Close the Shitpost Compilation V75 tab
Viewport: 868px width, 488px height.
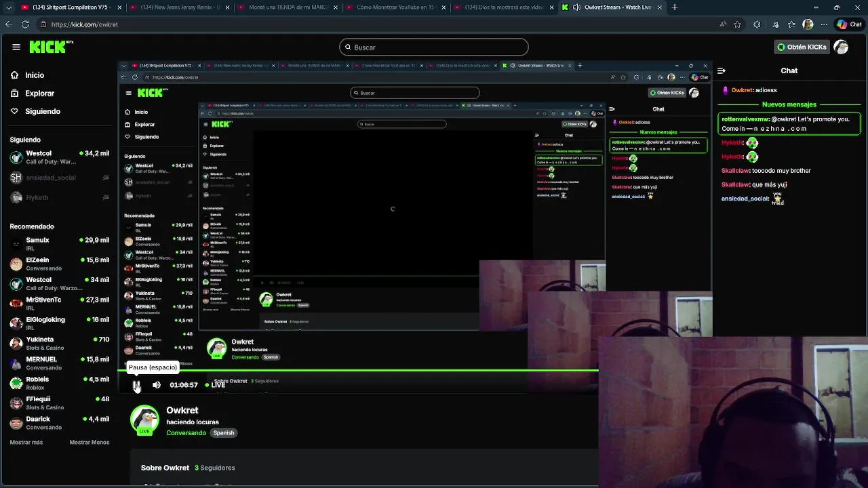click(x=120, y=7)
